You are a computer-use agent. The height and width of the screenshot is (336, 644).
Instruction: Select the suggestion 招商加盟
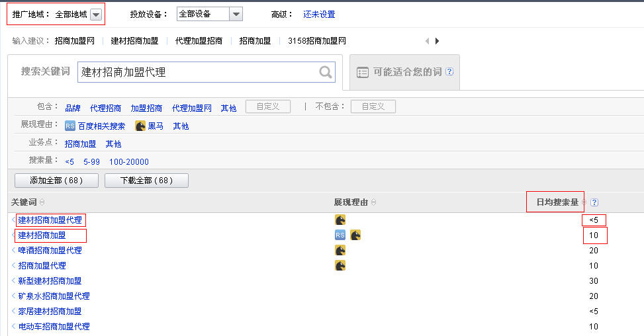(255, 41)
